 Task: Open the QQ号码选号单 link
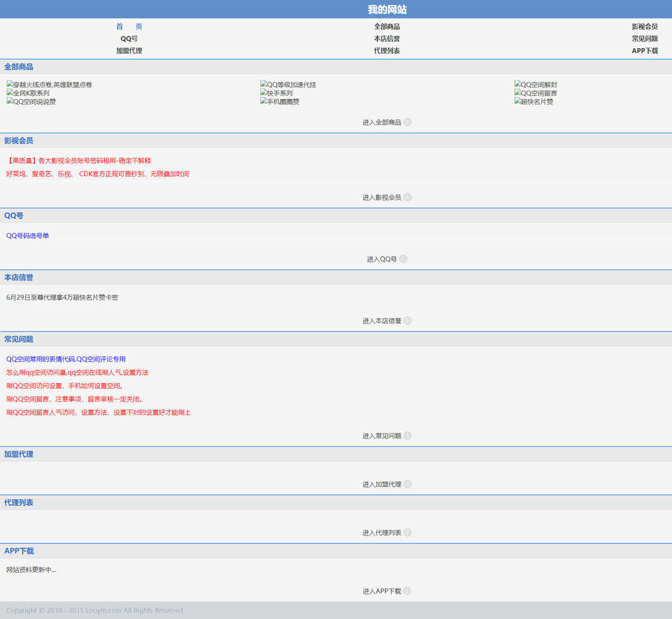(x=27, y=236)
